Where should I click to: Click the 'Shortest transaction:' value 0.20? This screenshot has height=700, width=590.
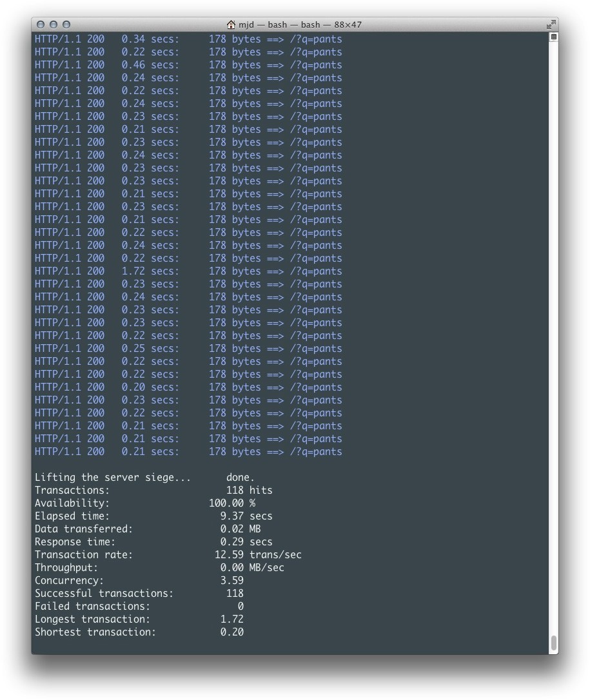231,632
